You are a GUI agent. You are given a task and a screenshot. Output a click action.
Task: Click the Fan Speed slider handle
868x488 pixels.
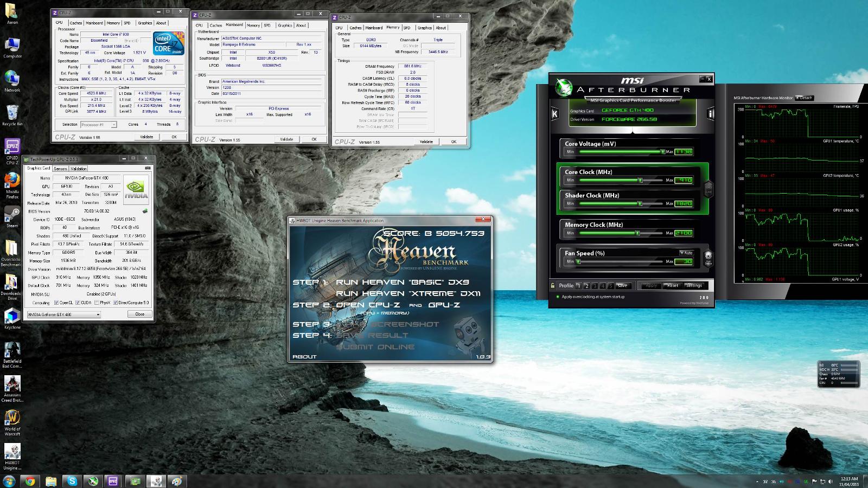[x=578, y=261]
